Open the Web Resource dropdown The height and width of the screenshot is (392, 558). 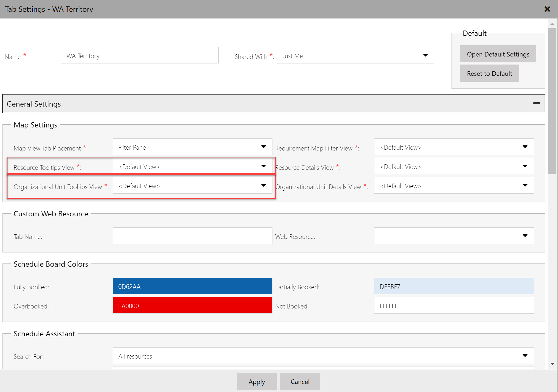[x=525, y=235]
